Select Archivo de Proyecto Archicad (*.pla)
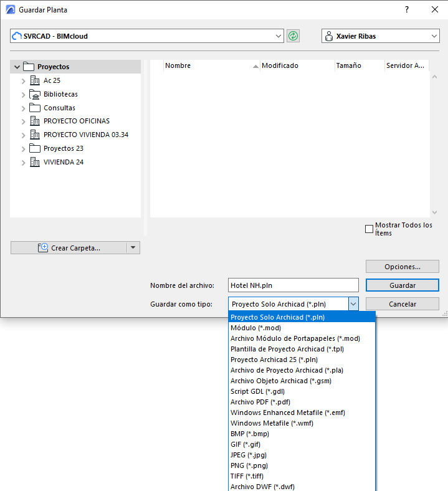The image size is (448, 491). 302,371
